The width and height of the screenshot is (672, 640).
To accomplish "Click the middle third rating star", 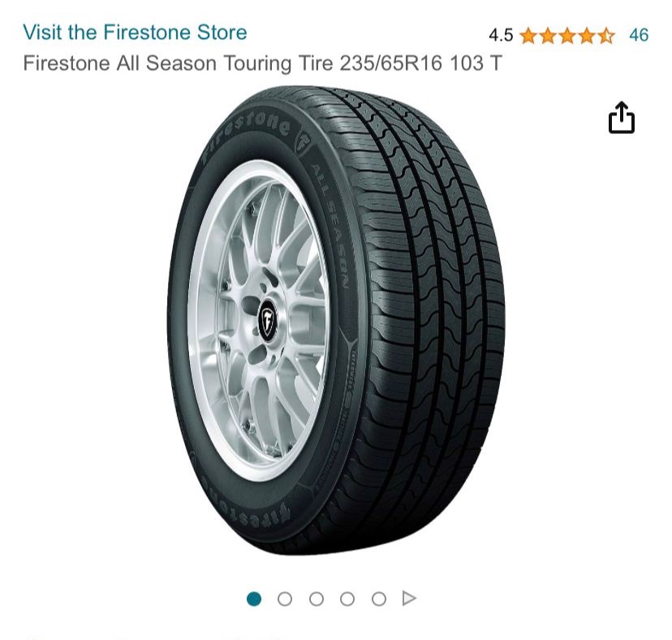I will click(x=567, y=36).
